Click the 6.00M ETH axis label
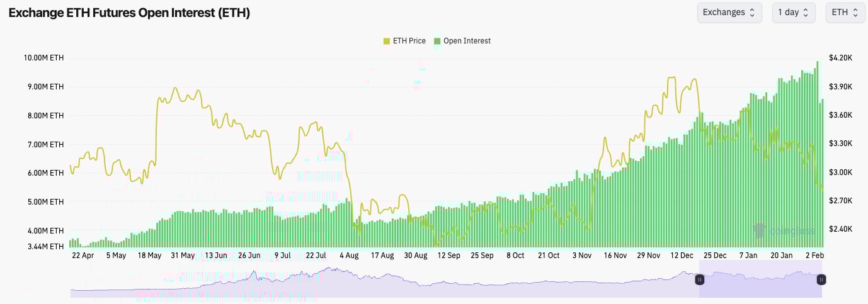 tap(45, 173)
